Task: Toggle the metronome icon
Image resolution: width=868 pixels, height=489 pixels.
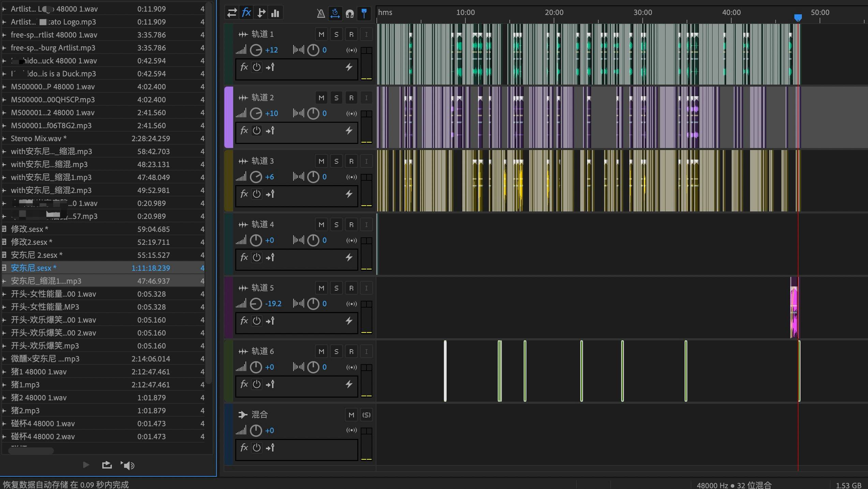Action: [x=320, y=13]
